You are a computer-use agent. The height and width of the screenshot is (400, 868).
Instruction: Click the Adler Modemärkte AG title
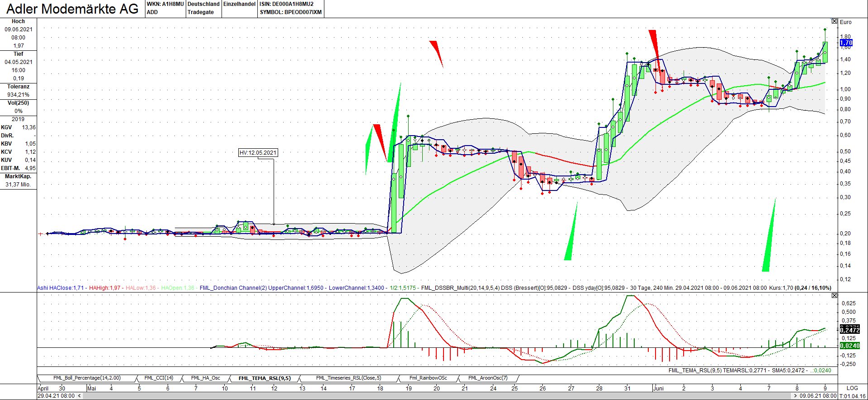pyautogui.click(x=72, y=9)
